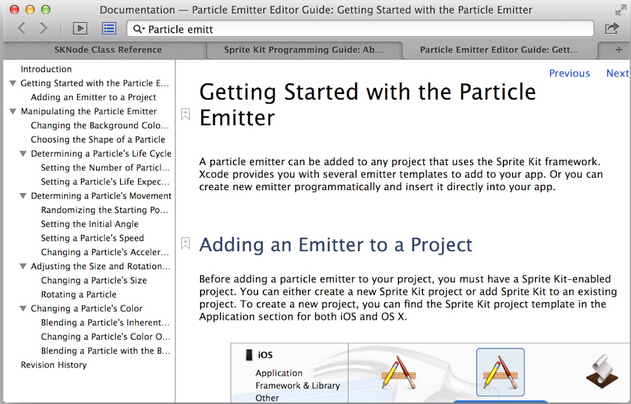
Task: Toggle the table of contents sidebar
Action: pos(109,29)
